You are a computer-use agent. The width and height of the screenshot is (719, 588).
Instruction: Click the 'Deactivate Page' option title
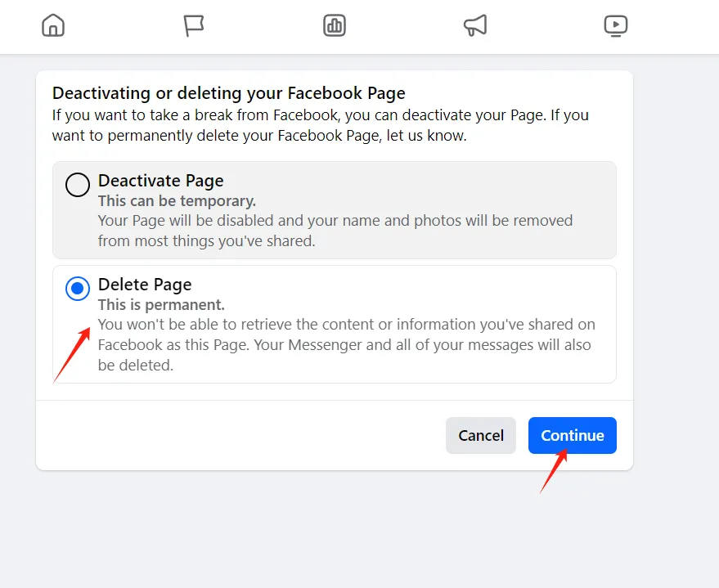click(160, 181)
